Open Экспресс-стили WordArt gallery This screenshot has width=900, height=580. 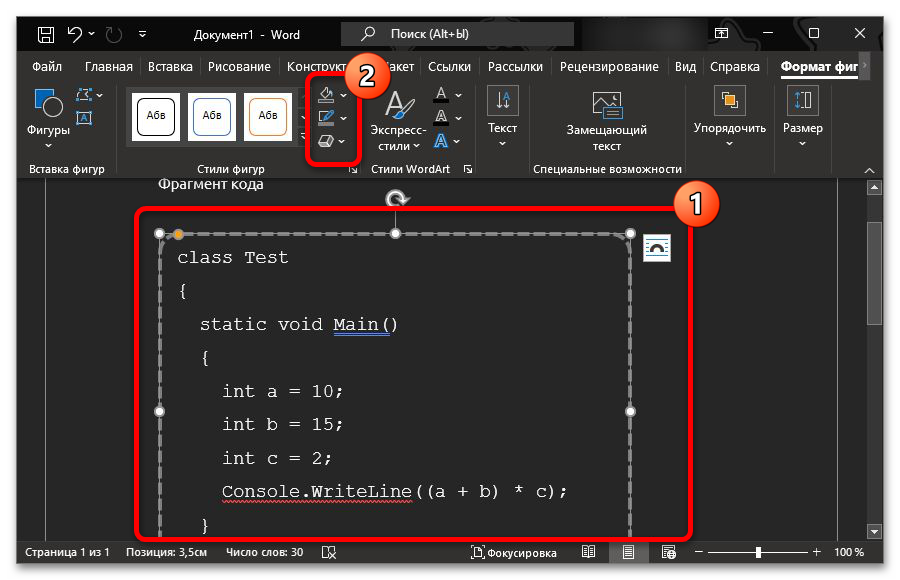pyautogui.click(x=398, y=119)
